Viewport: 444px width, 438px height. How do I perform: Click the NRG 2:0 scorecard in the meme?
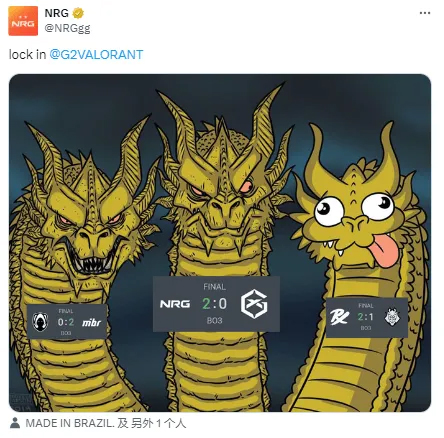click(216, 304)
